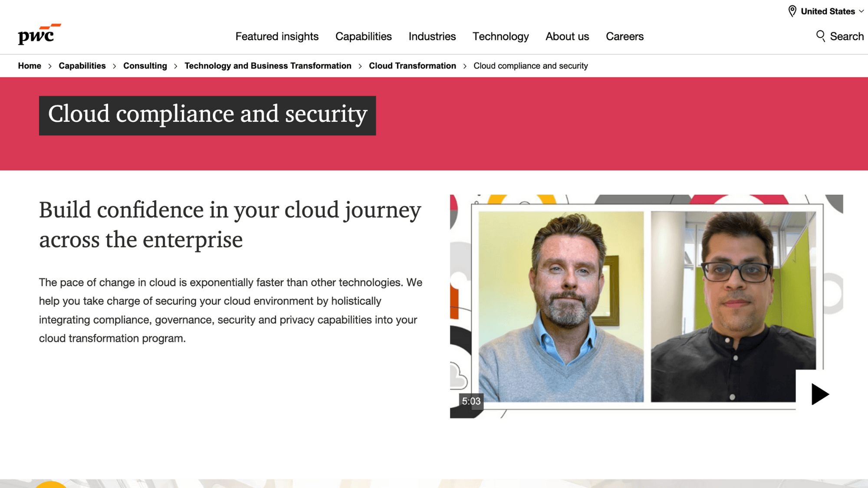Play the cloud compliance video
The height and width of the screenshot is (488, 868).
[x=819, y=394]
